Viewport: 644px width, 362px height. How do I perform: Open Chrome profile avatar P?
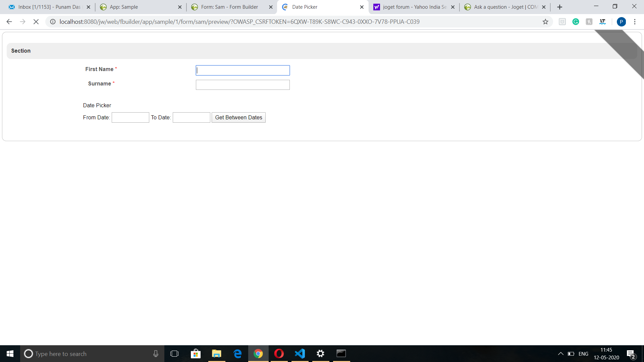pos(621,22)
